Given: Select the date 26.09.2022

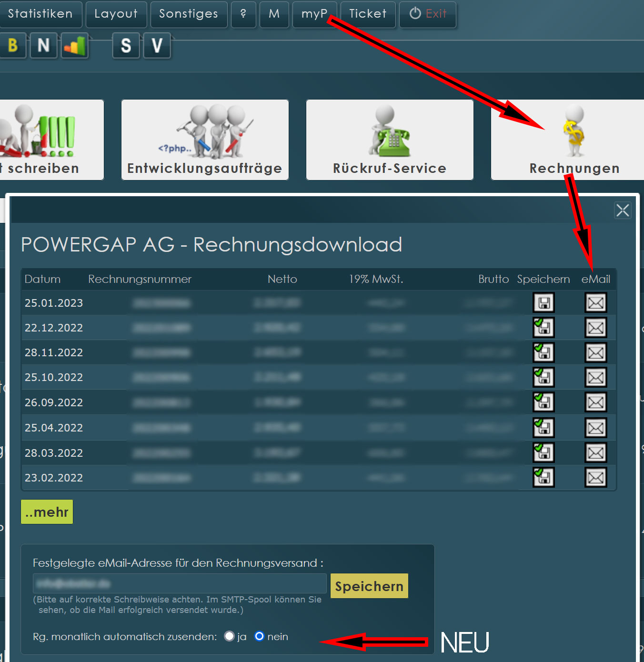Looking at the screenshot, I should [54, 402].
